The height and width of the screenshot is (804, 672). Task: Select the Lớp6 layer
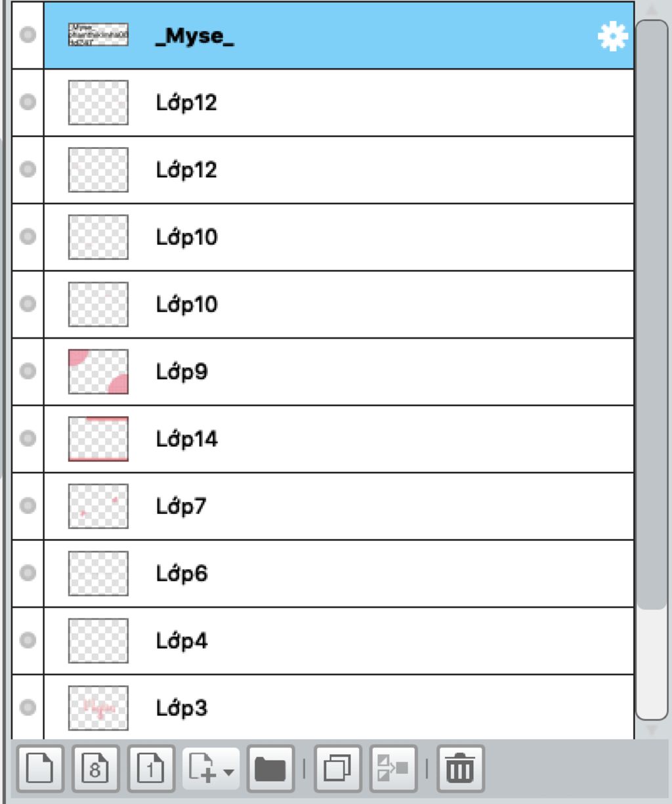[x=339, y=574]
